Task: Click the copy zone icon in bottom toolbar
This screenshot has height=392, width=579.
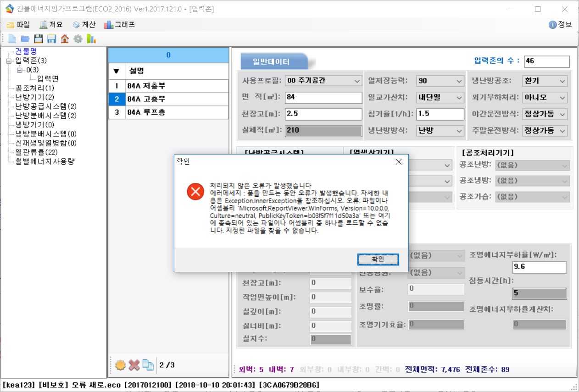Action: pos(148,365)
